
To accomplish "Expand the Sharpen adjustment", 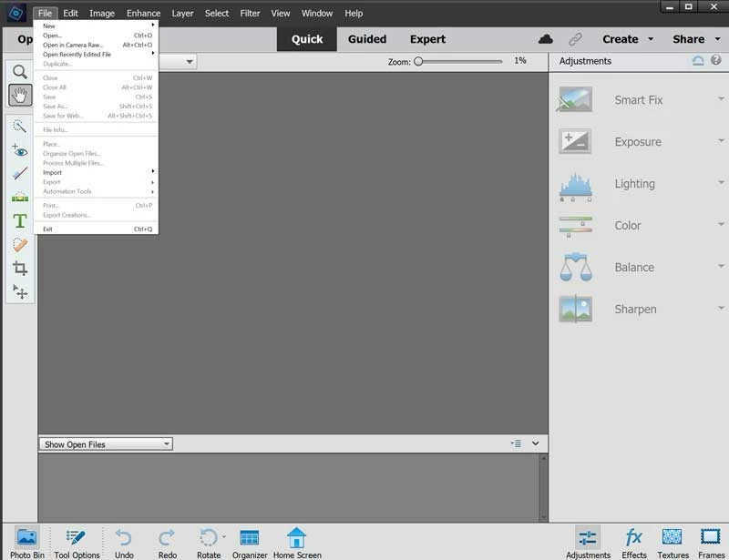I will (721, 308).
